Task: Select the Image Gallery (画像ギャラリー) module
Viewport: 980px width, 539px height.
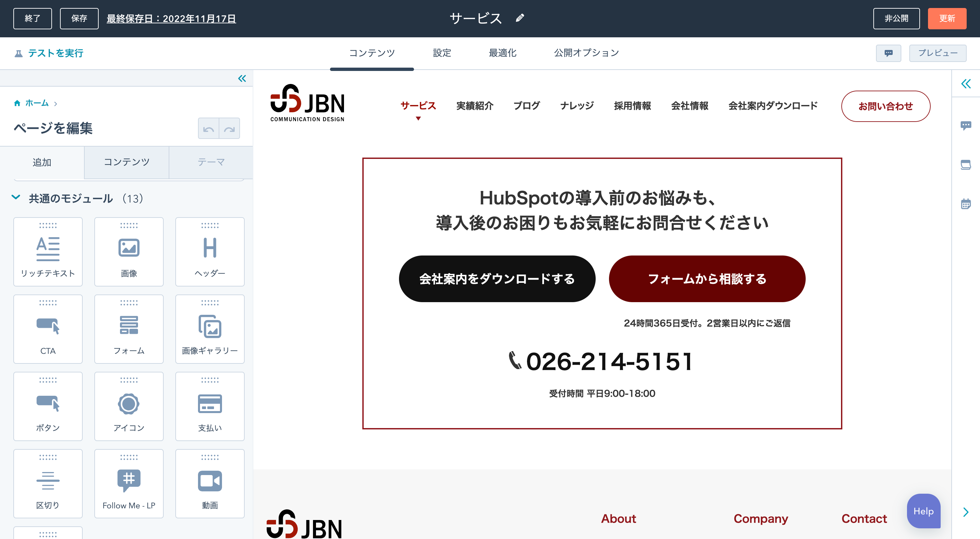Action: coord(210,329)
